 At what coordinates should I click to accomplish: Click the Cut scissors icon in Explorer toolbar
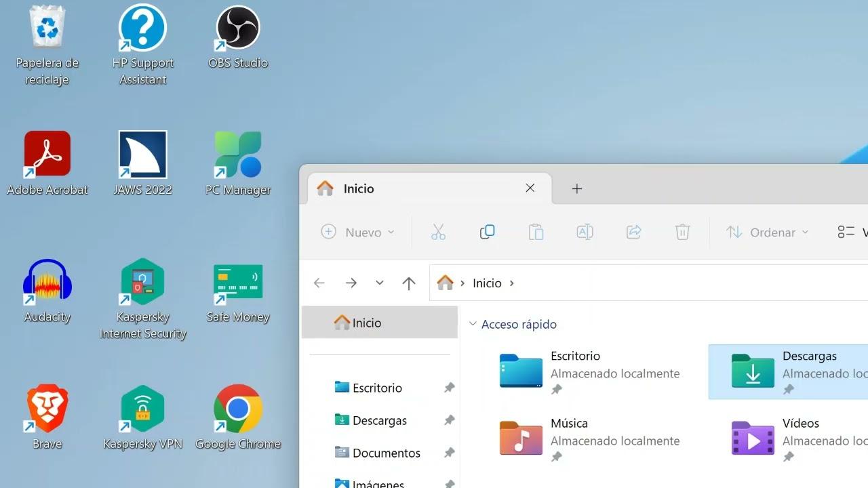pos(438,232)
